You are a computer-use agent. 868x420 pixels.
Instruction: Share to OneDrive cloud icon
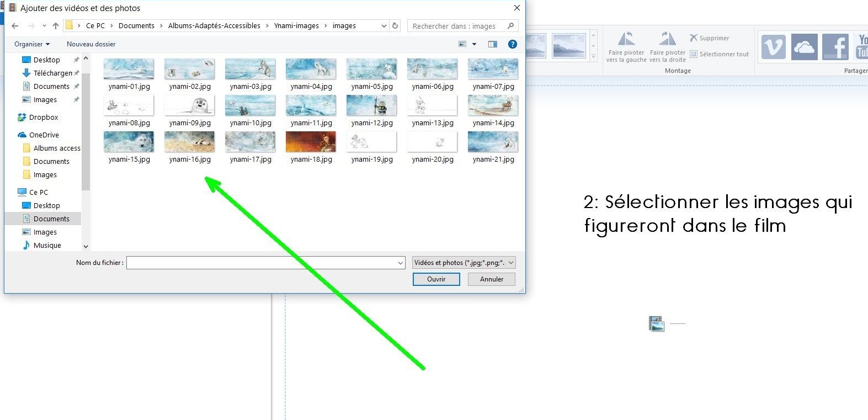[x=804, y=47]
